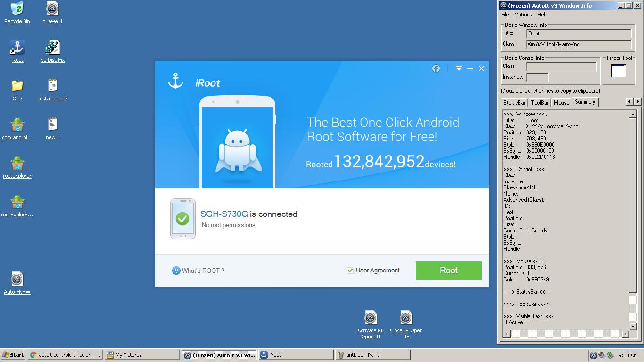The image size is (644, 362).
Task: Click the summary scrollbar down arrow
Action: [x=633, y=327]
